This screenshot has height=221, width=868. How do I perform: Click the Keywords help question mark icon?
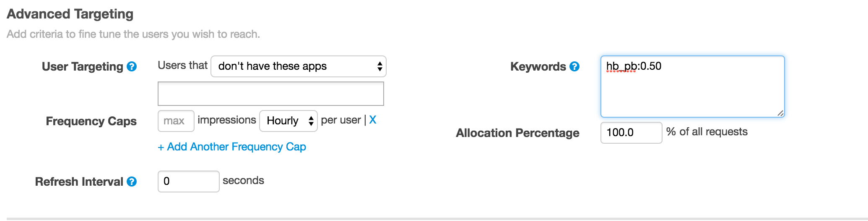pyautogui.click(x=574, y=66)
